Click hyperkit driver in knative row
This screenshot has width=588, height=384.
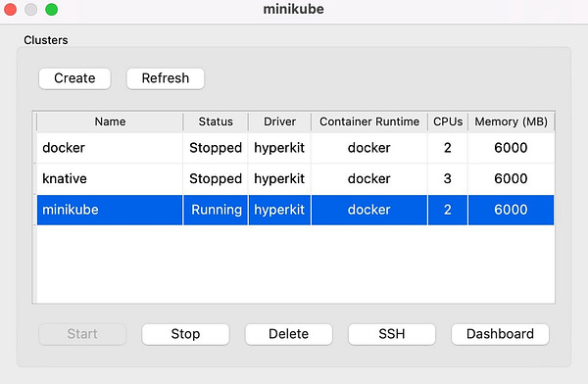[279, 178]
